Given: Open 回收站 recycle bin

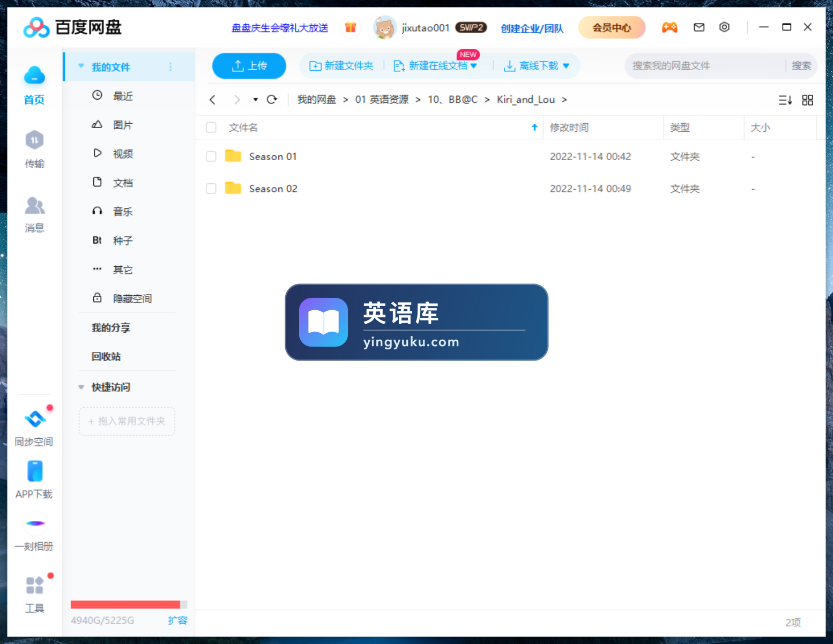Looking at the screenshot, I should pyautogui.click(x=106, y=356).
